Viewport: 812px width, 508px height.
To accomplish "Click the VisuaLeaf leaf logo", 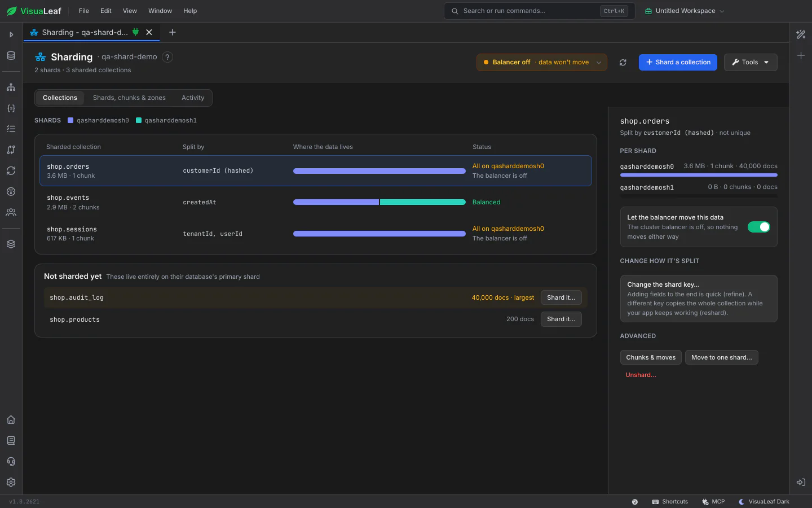I will pyautogui.click(x=12, y=11).
